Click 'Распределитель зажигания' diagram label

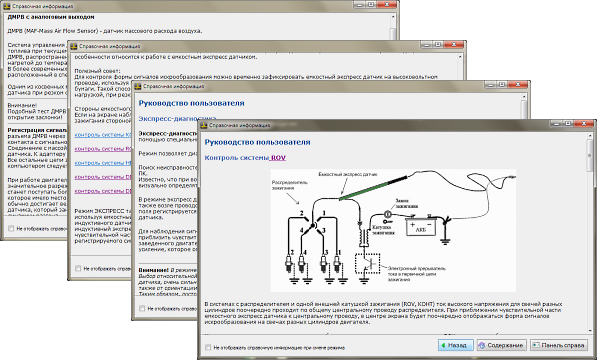tap(290, 185)
